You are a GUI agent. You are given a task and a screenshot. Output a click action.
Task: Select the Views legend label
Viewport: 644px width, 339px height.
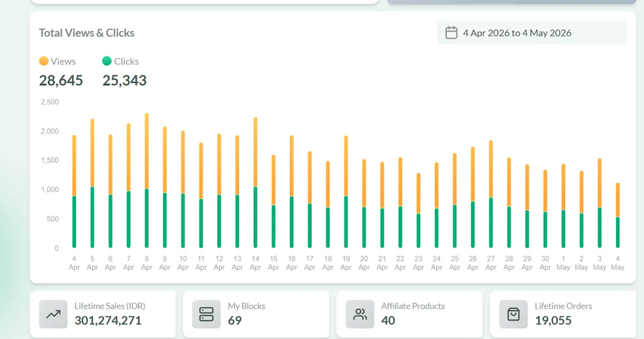coord(63,61)
